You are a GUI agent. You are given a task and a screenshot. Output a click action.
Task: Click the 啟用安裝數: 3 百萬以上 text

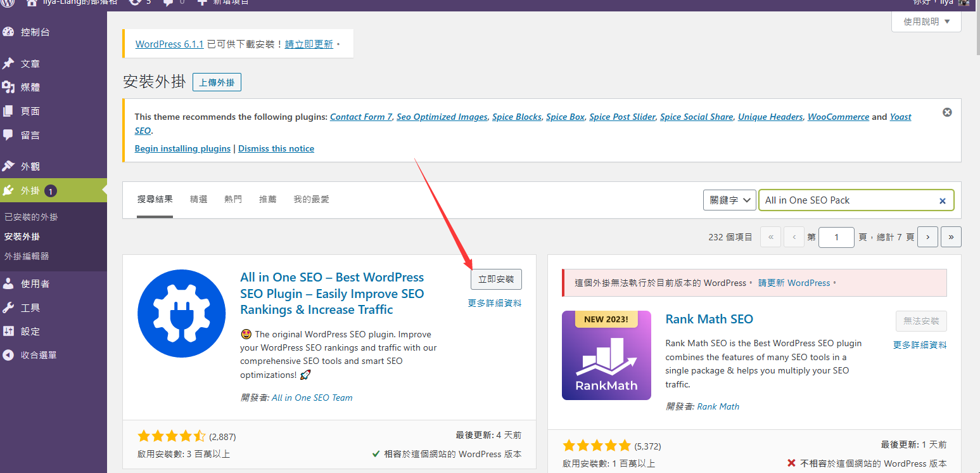(184, 454)
